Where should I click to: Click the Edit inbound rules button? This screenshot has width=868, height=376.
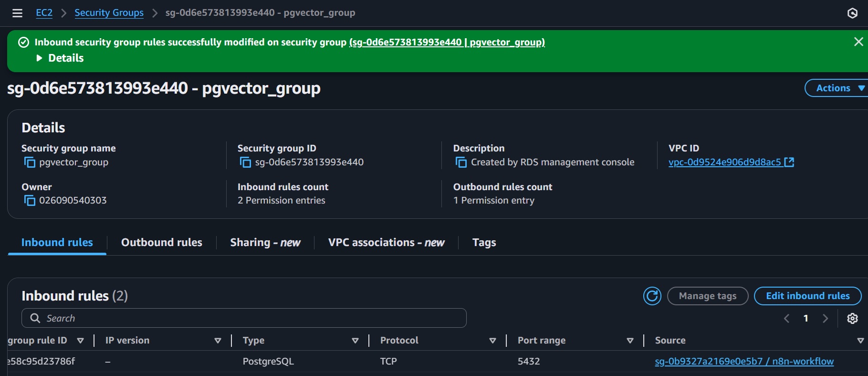[x=807, y=296]
